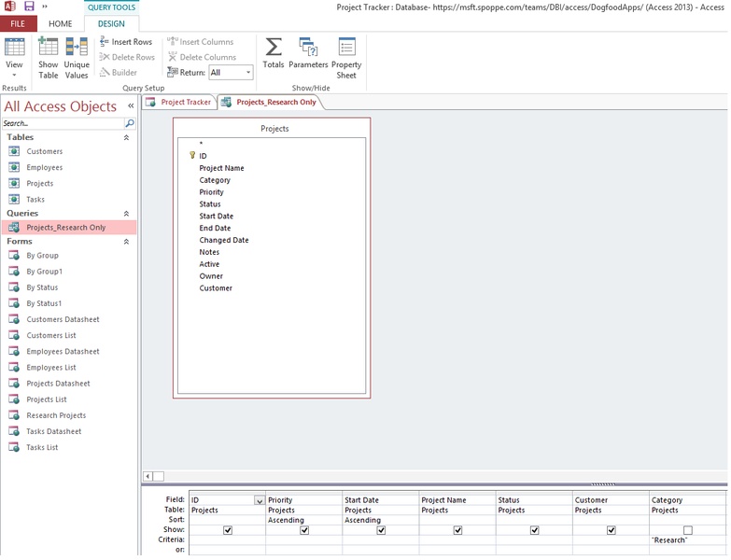Toggle Show checkbox for Customer column
The height and width of the screenshot is (560, 731).
[x=612, y=530]
